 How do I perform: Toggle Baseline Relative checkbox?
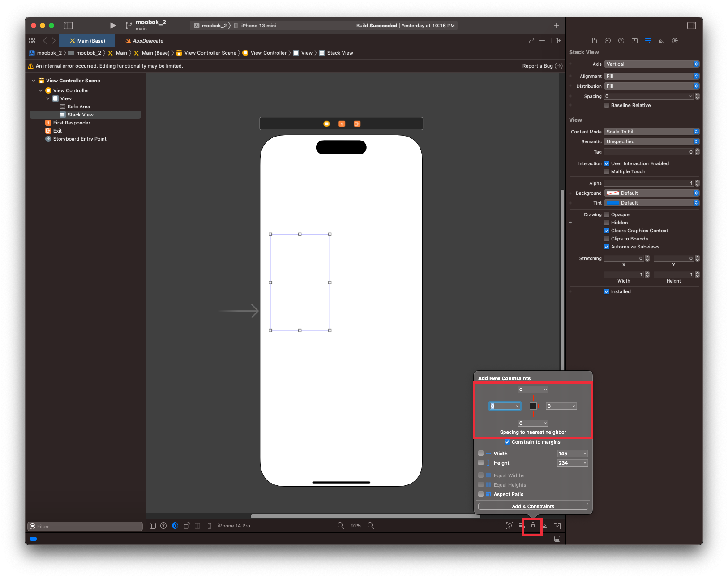click(x=607, y=106)
